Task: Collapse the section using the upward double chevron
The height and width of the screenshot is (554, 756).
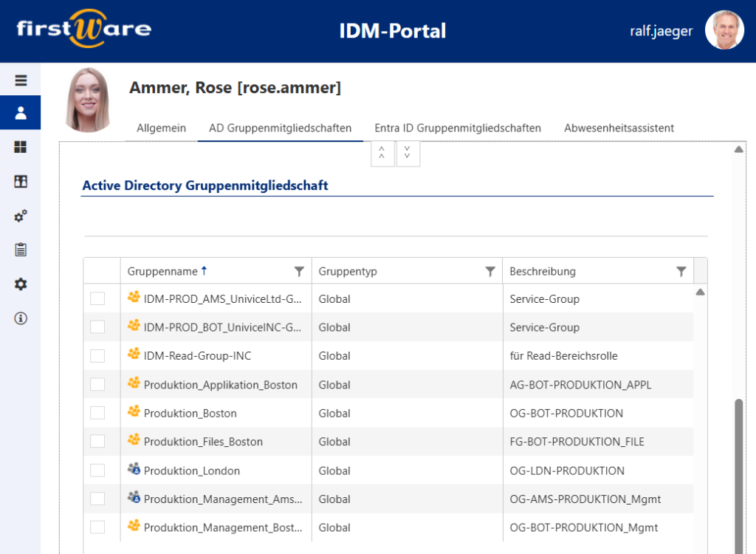Action: 382,153
